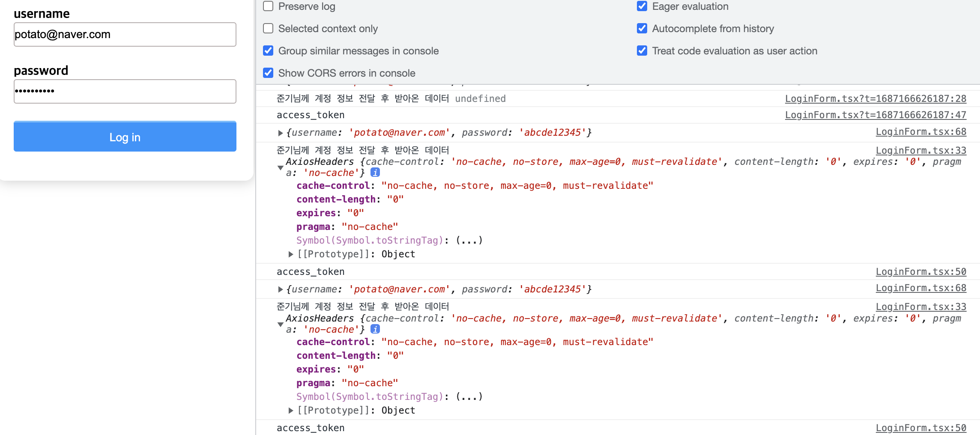Select first pragma property row
The image size is (980, 435).
(347, 226)
